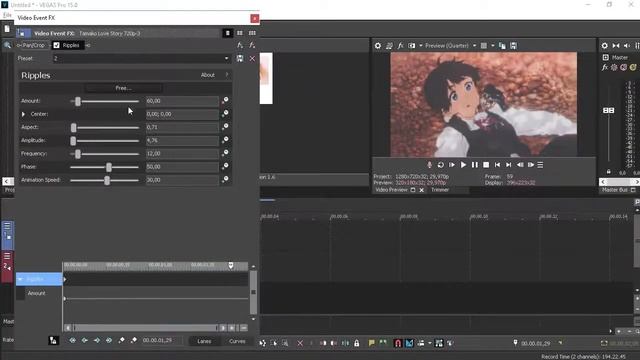This screenshot has width=640, height=360.
Task: Save preview snapshot to file
Action: tap(513, 46)
